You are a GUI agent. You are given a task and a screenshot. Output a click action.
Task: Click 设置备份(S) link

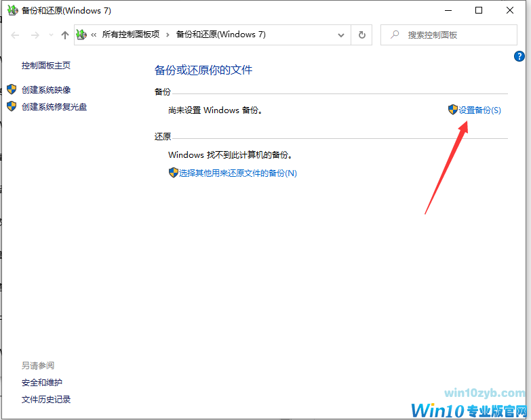(479, 110)
